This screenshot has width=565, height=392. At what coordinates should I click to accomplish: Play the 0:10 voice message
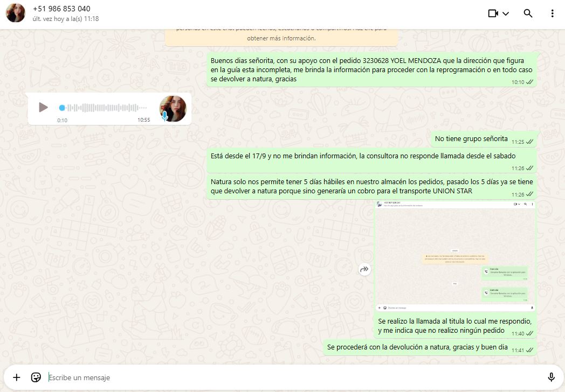(43, 108)
